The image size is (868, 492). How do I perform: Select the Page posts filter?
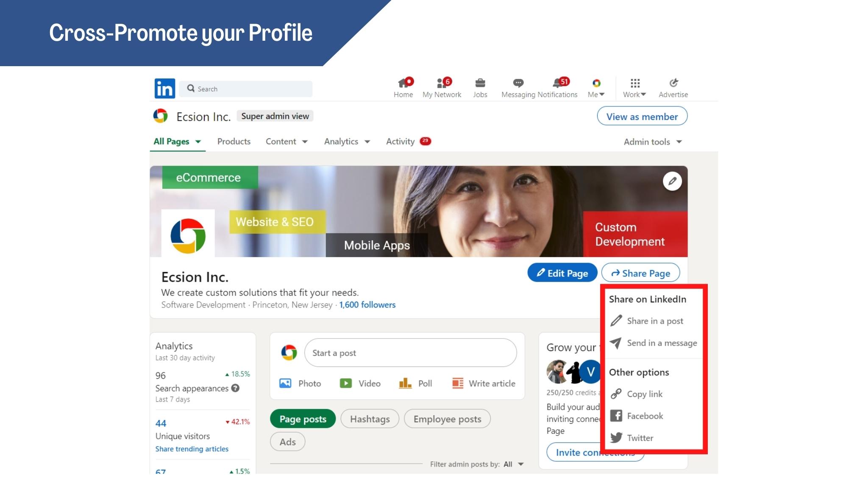pos(303,419)
